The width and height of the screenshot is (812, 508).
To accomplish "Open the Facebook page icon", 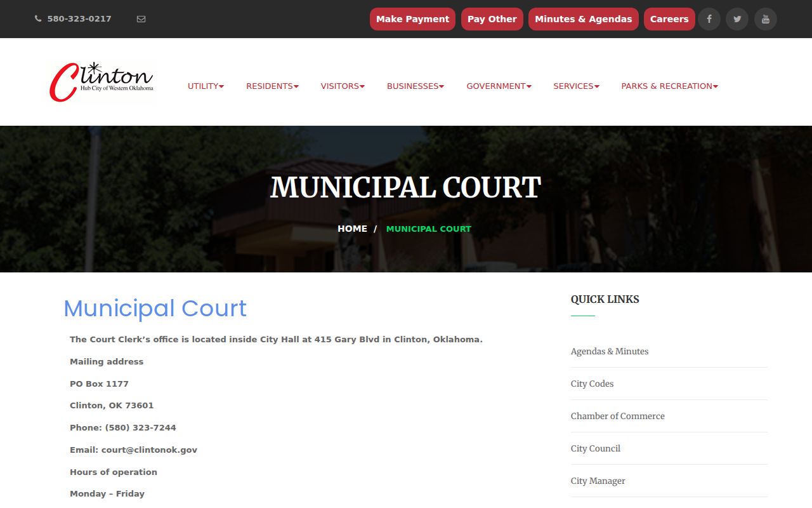I will tap(709, 19).
